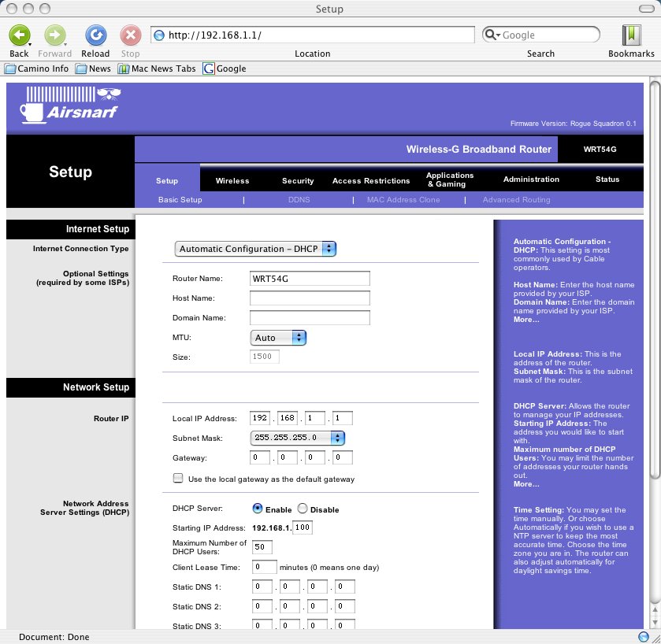Click the Router Name input field
The image size is (661, 644).
point(310,279)
